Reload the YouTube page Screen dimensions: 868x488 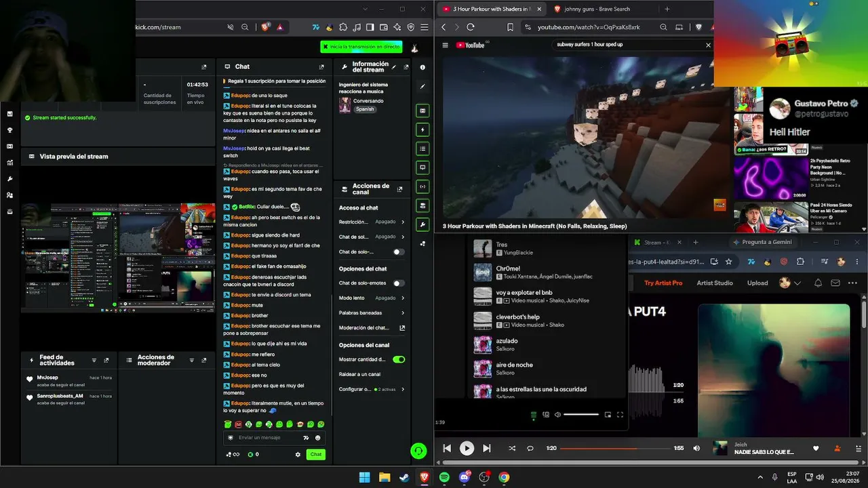click(x=471, y=27)
